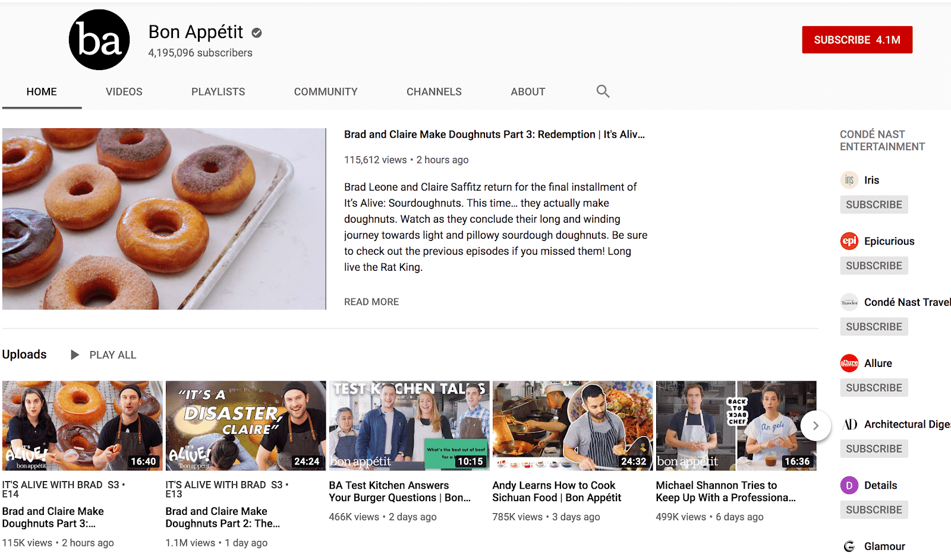
Task: Switch to the Home tab
Action: pos(42,91)
